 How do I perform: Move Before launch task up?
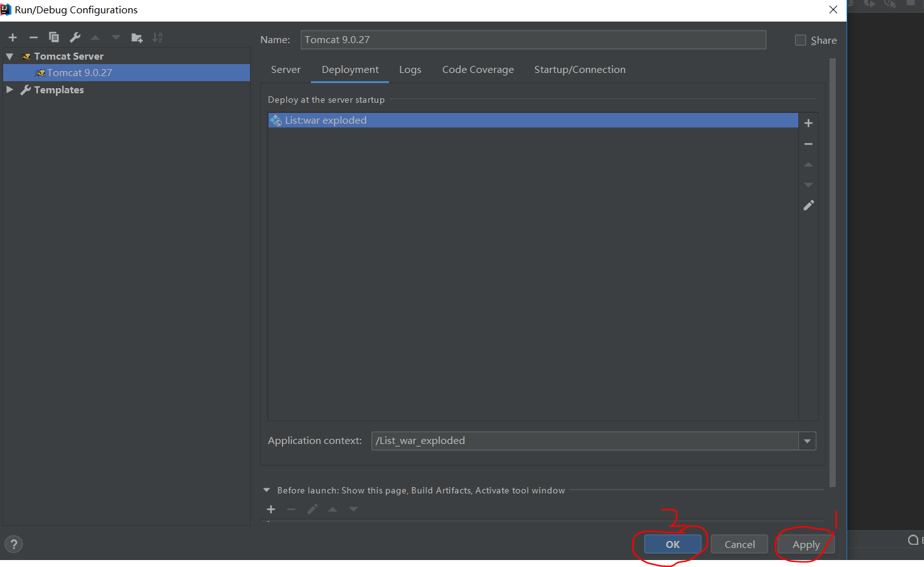pos(333,509)
